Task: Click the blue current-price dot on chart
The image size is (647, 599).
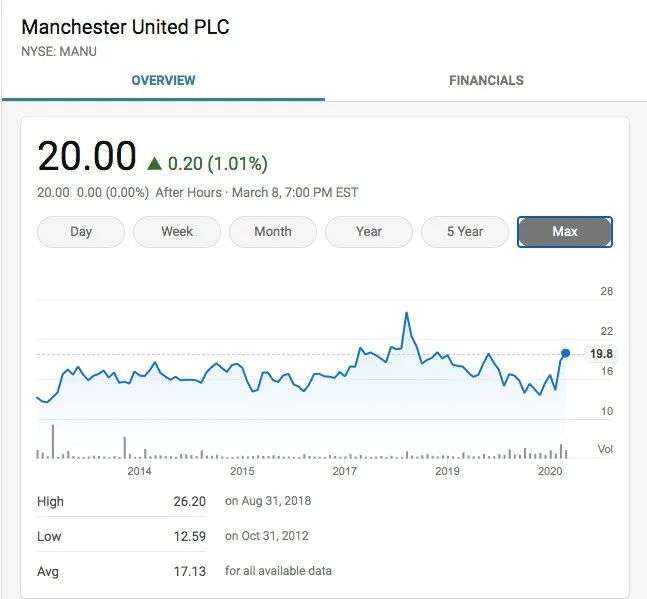Action: point(565,353)
